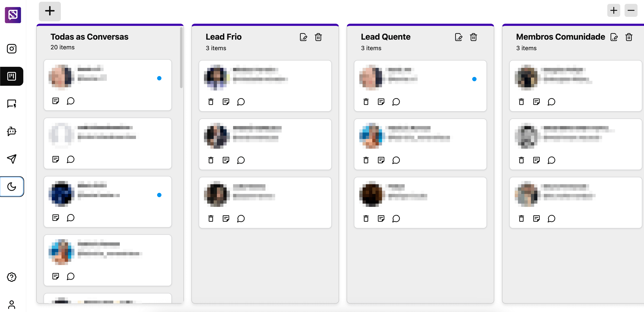The width and height of the screenshot is (644, 312).
Task: Zoom out board with minus button
Action: [631, 11]
